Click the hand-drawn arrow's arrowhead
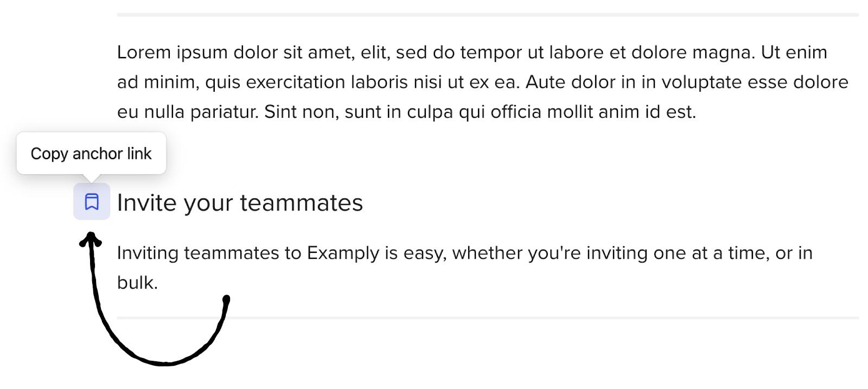This screenshot has width=868, height=389. tap(91, 239)
